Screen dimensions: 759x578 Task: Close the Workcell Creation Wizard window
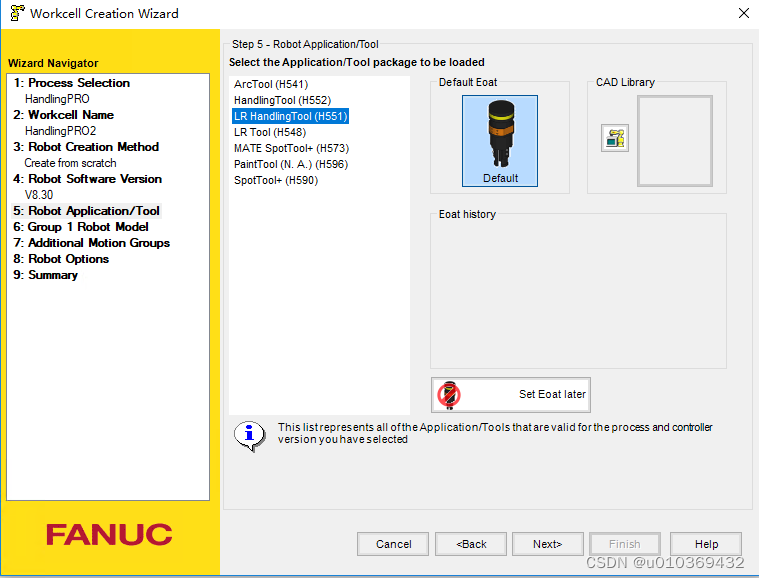[744, 13]
